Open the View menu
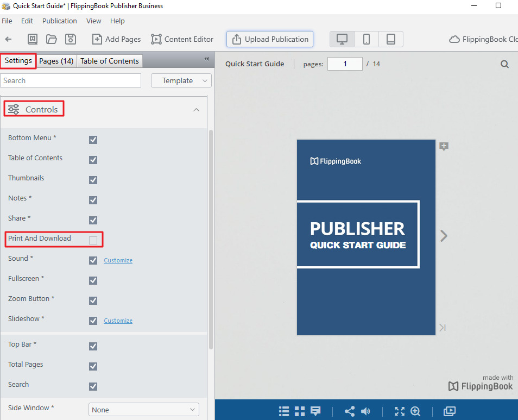 [94, 21]
